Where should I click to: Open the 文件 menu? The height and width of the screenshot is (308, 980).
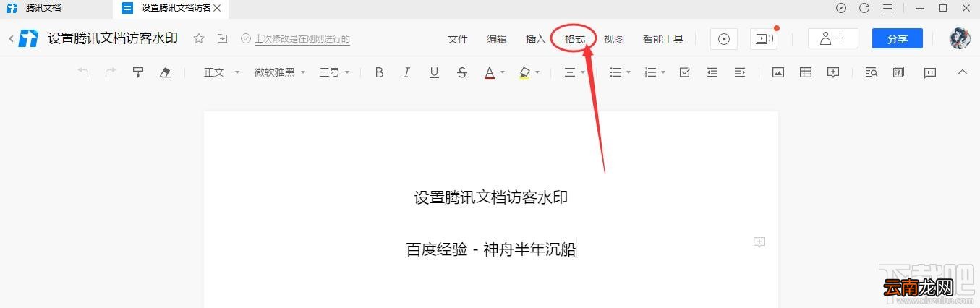[x=458, y=39]
